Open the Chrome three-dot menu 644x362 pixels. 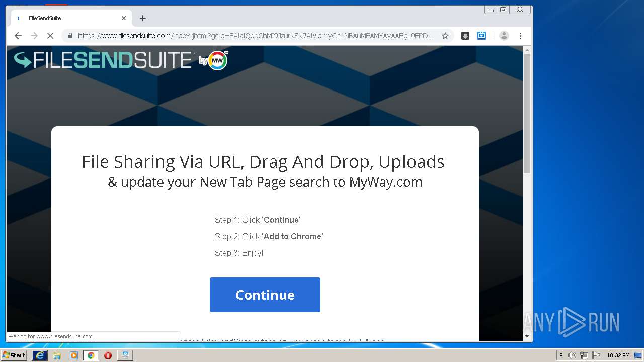point(521,36)
